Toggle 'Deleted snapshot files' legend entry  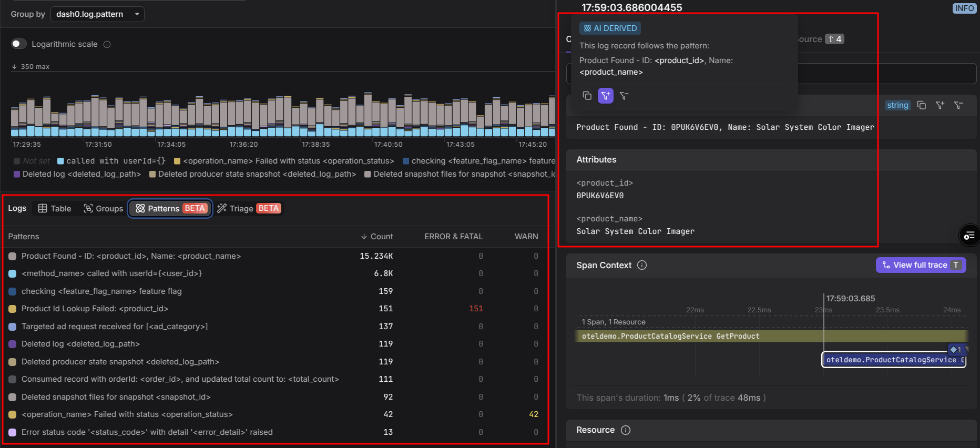[460, 174]
